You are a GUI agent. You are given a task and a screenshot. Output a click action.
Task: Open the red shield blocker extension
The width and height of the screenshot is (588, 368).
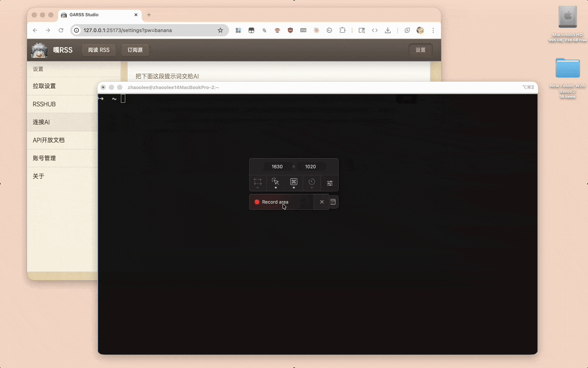tap(290, 30)
